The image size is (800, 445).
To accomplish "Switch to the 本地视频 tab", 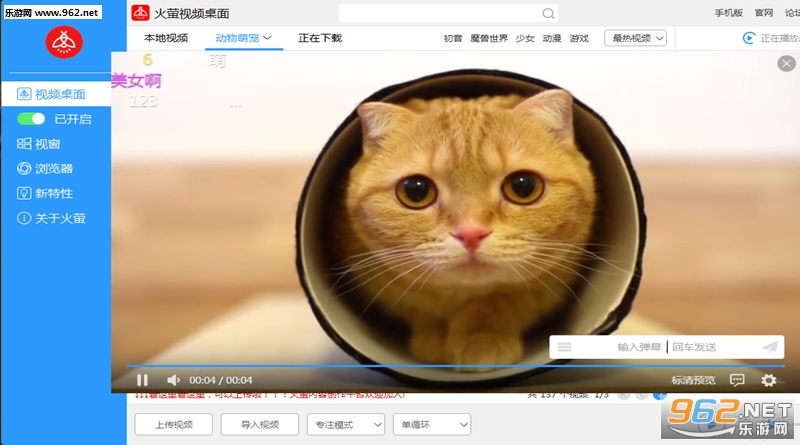I will [x=166, y=38].
